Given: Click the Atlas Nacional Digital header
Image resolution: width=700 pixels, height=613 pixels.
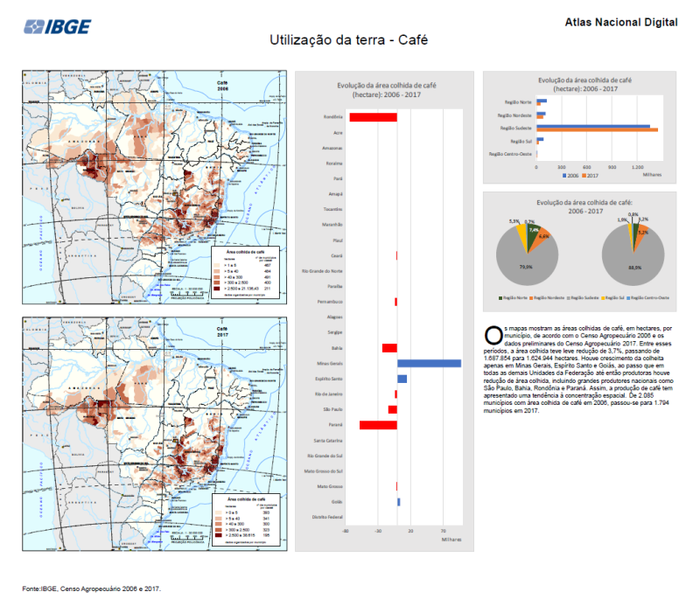Looking at the screenshot, I should pos(623,21).
